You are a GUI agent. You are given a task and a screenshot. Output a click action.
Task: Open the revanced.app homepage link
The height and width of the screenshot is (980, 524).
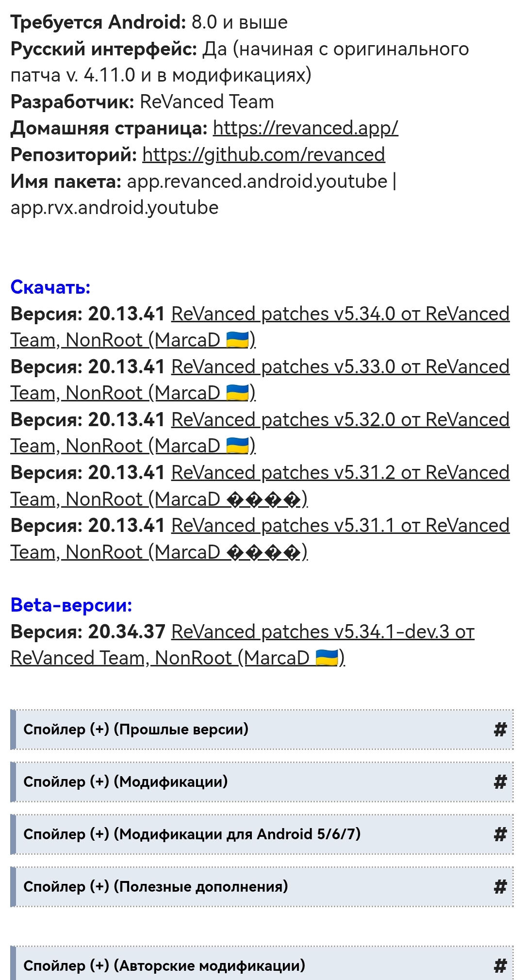pos(306,128)
